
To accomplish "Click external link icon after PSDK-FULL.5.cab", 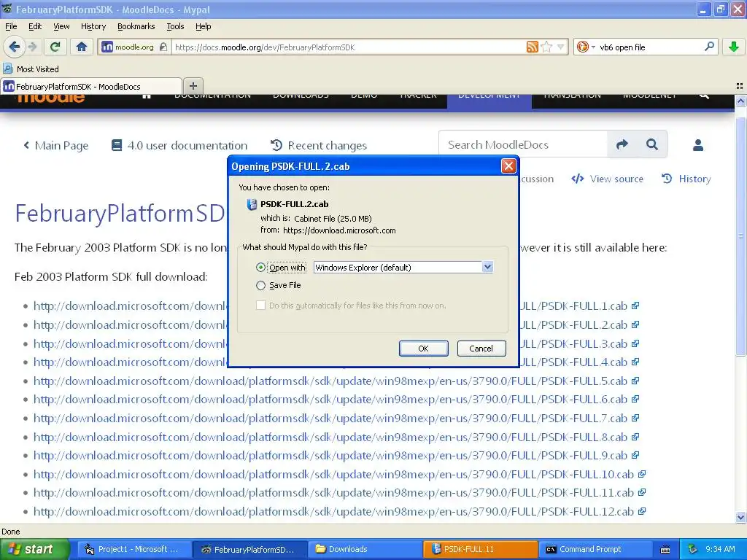I will (635, 381).
